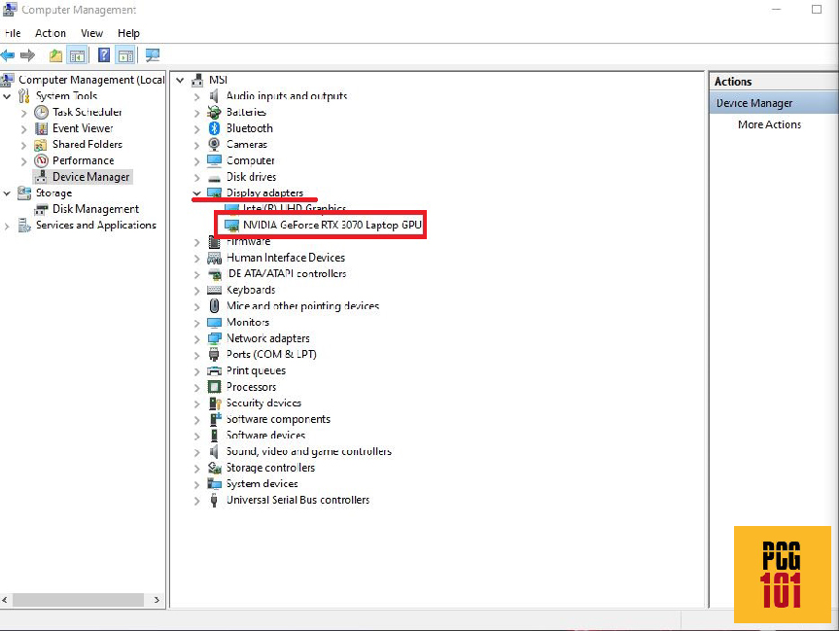Open the View menu
Viewport: 840px width, 631px height.
pos(91,32)
